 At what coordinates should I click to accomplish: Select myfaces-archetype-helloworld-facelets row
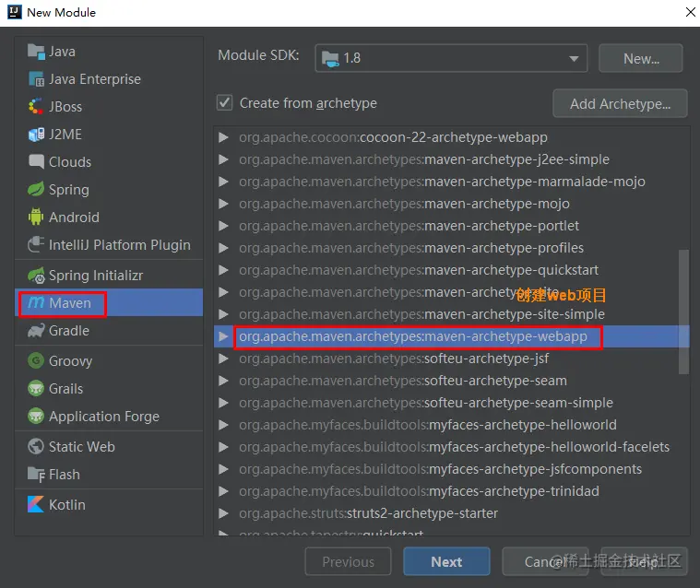coord(454,447)
